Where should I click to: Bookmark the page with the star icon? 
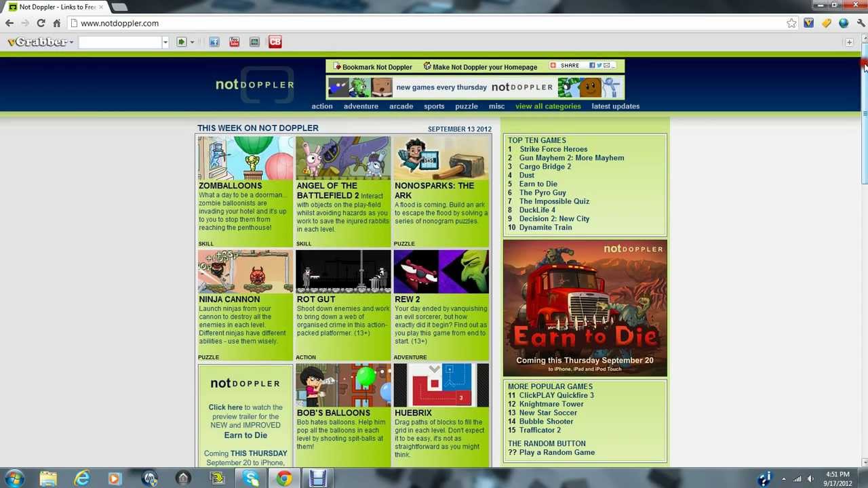(x=791, y=23)
